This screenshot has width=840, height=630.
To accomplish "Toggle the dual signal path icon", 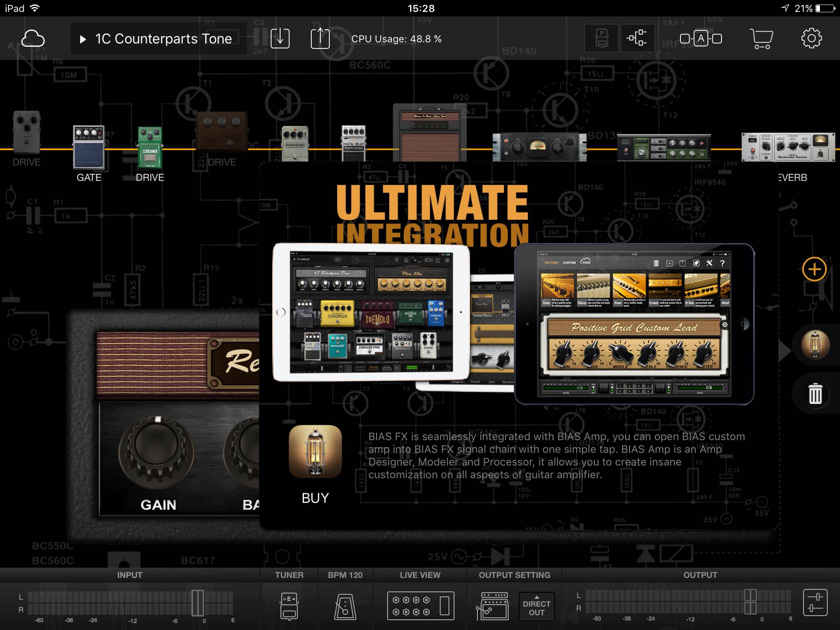I will 637,39.
